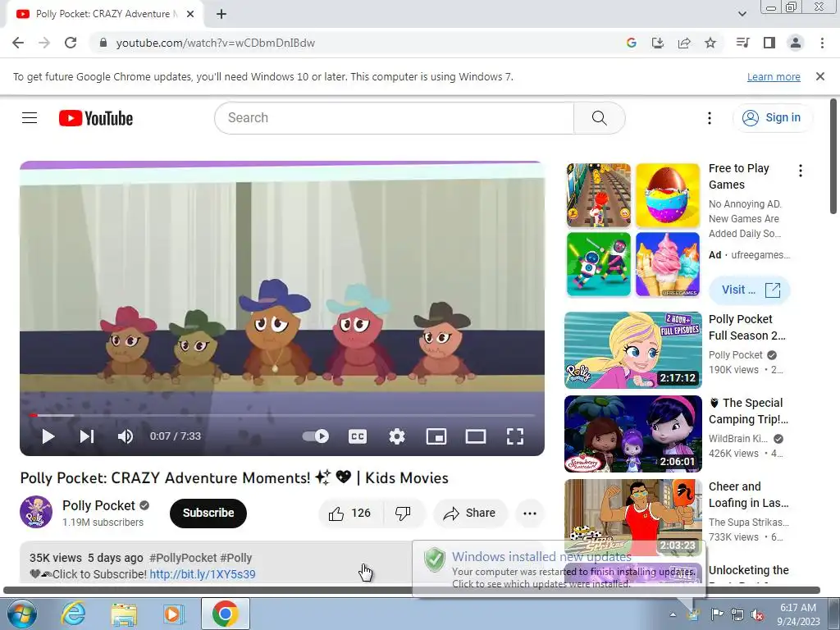
Task: Go to YouTube home via logo
Action: pos(96,118)
